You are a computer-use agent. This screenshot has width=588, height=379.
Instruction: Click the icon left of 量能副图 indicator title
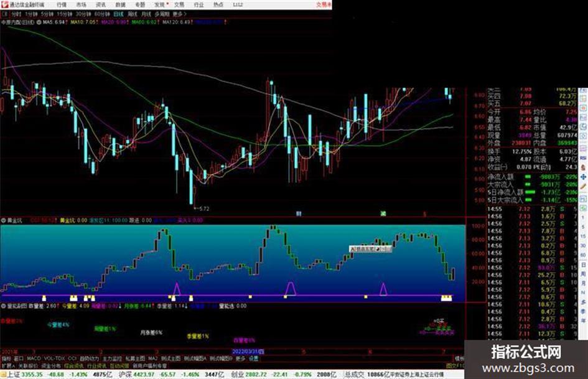(x=3, y=306)
